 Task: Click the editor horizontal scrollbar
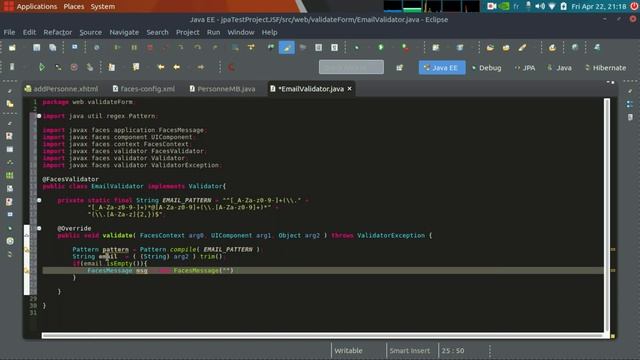coord(322,336)
